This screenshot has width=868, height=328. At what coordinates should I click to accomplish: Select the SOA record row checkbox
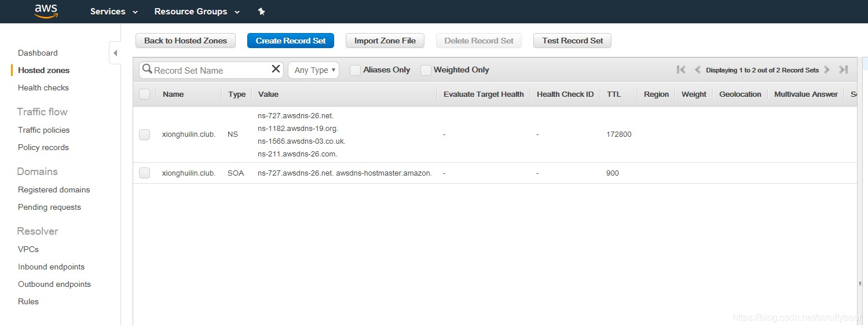click(x=145, y=173)
